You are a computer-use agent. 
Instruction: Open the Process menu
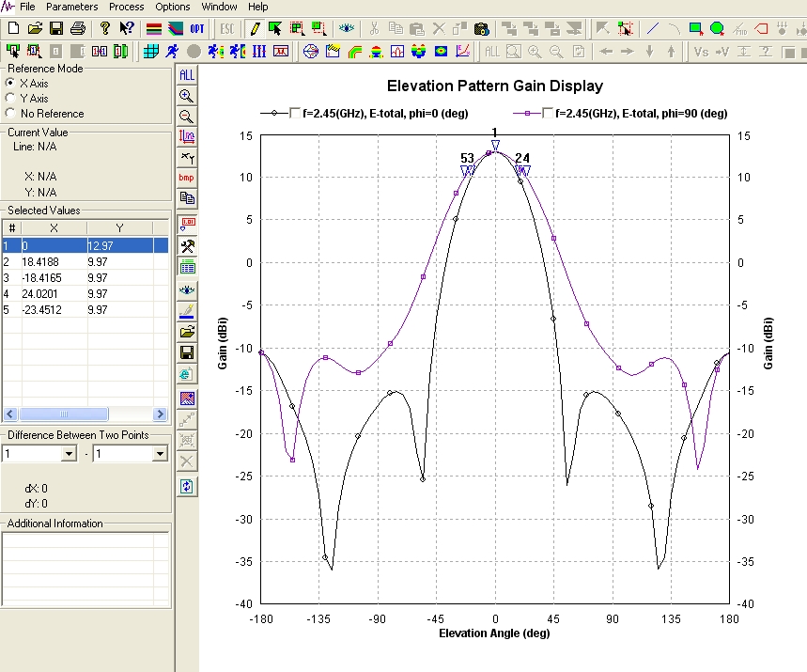126,7
